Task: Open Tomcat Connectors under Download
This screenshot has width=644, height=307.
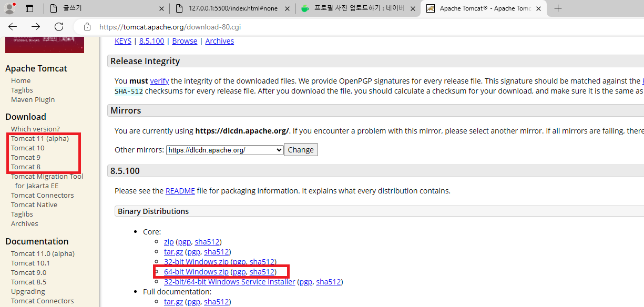Action: tap(43, 195)
